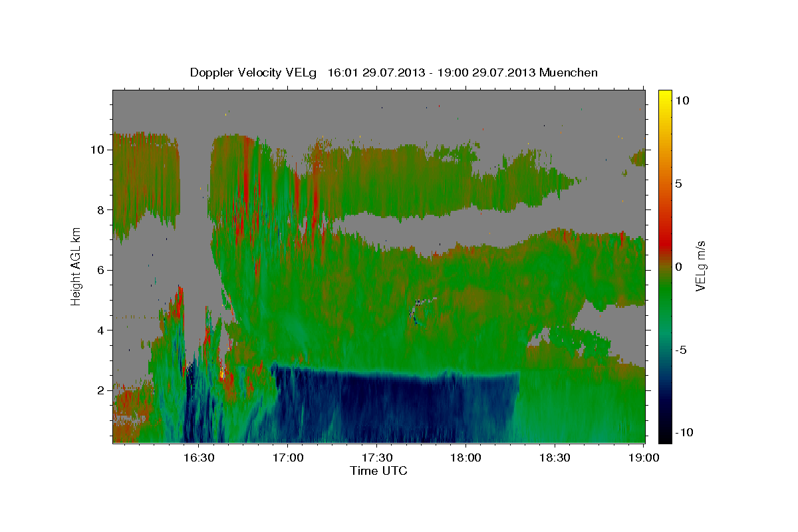Click the 'Time UTC' axis title
Image resolution: width=798 pixels, height=532 pixels.
378,471
